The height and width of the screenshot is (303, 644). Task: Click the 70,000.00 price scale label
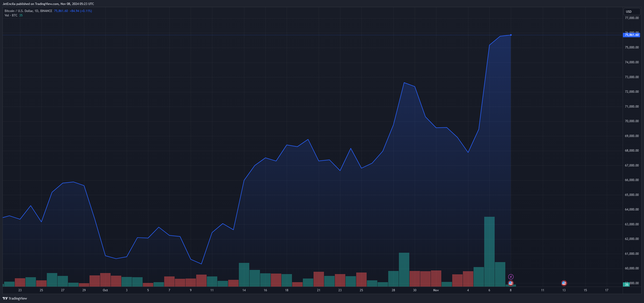pyautogui.click(x=632, y=121)
